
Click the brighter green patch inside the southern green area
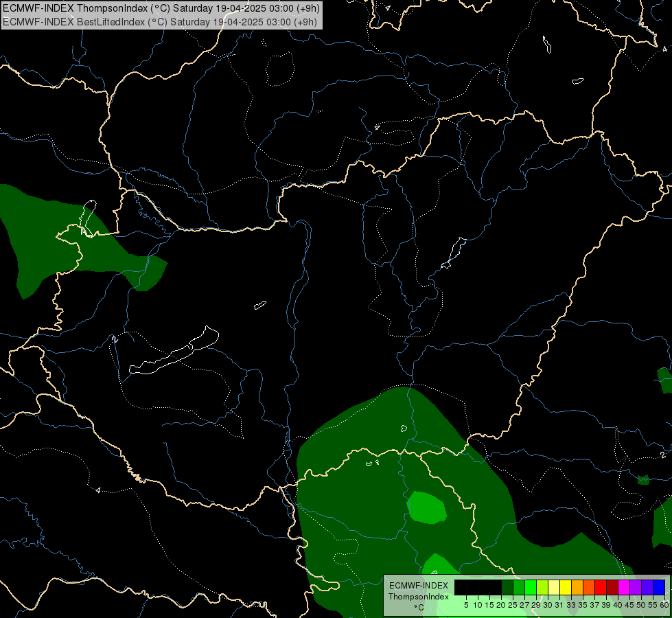[x=426, y=507]
